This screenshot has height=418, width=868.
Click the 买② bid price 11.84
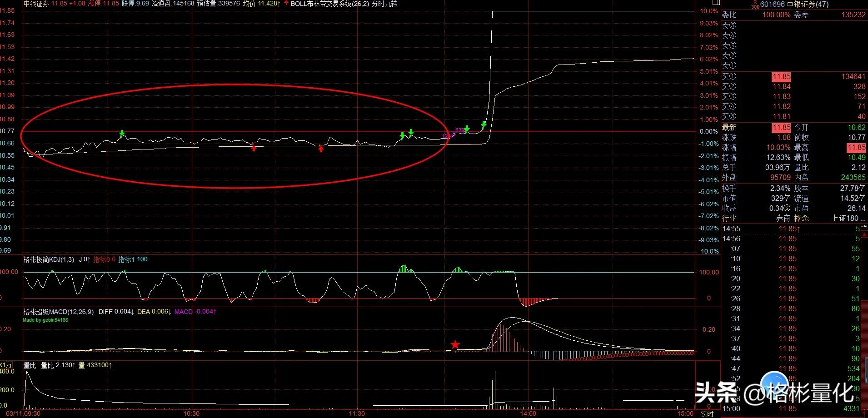tap(782, 86)
